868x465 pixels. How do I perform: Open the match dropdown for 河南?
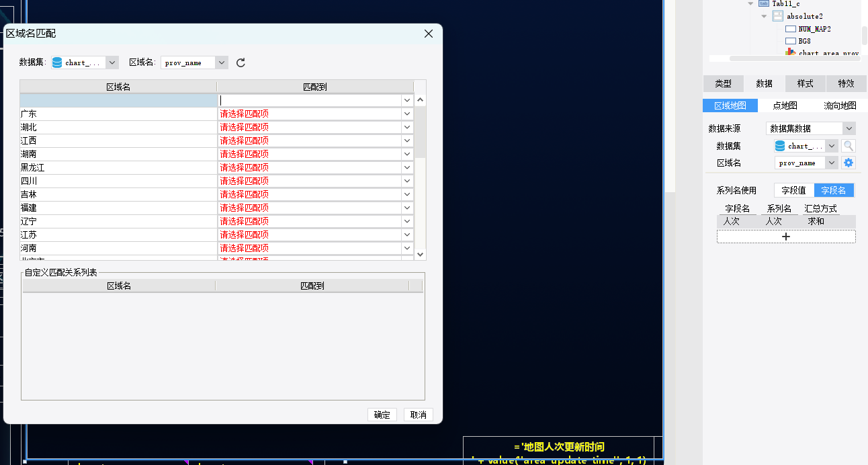407,248
